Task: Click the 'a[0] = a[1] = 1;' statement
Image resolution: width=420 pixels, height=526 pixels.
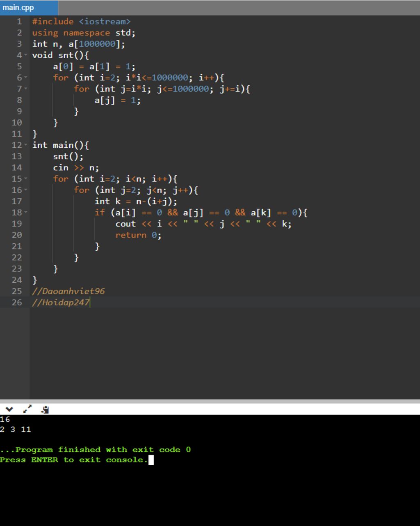Action: point(94,66)
